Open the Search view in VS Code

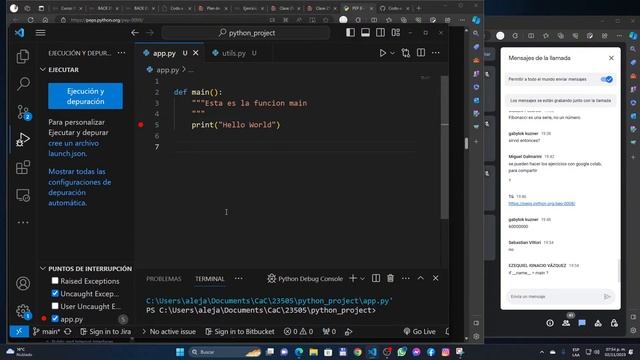tap(23, 84)
